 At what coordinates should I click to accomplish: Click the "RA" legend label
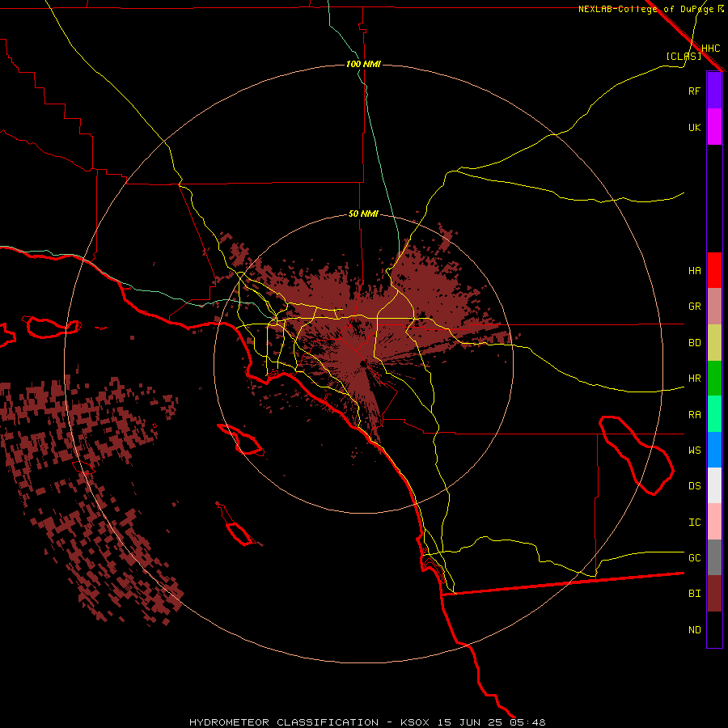[x=694, y=415]
